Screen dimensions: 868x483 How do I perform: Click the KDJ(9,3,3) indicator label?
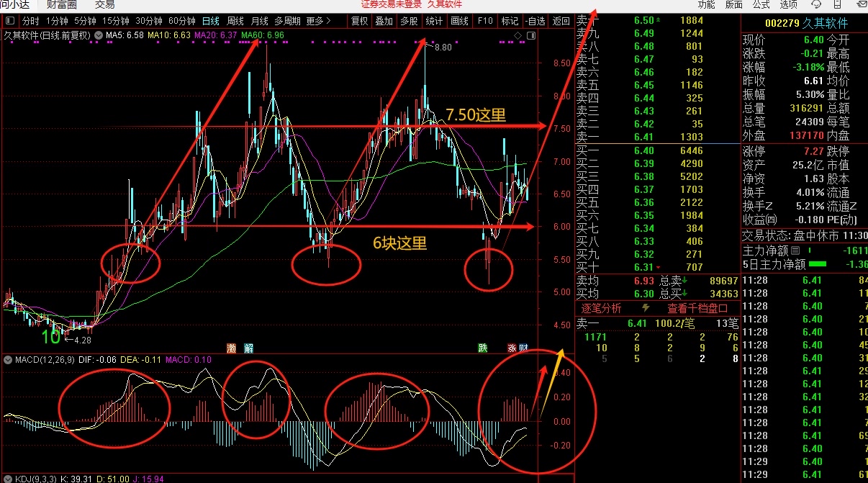(x=37, y=478)
